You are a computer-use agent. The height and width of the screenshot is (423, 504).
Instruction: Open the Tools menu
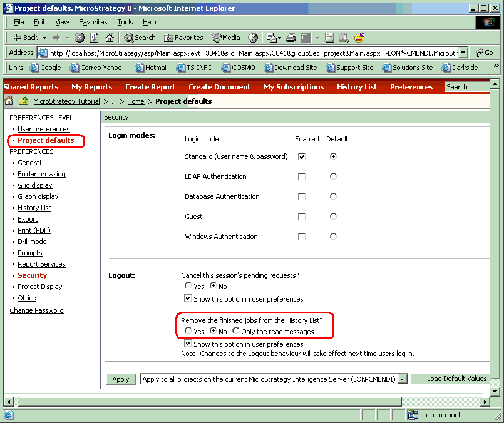[125, 22]
